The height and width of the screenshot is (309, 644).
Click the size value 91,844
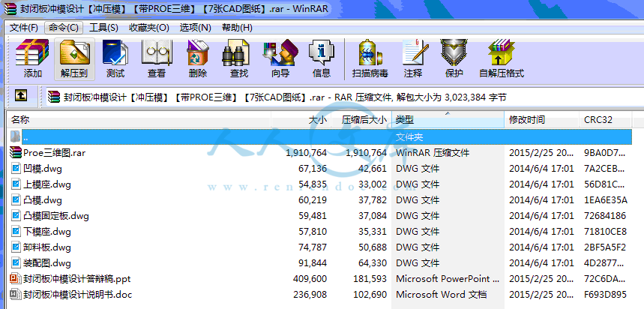(x=313, y=263)
